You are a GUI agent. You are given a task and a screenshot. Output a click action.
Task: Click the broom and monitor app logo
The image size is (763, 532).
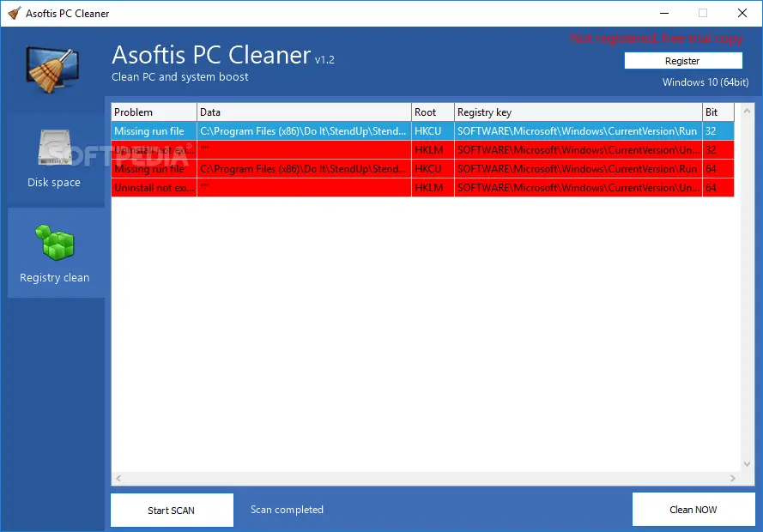(x=52, y=70)
